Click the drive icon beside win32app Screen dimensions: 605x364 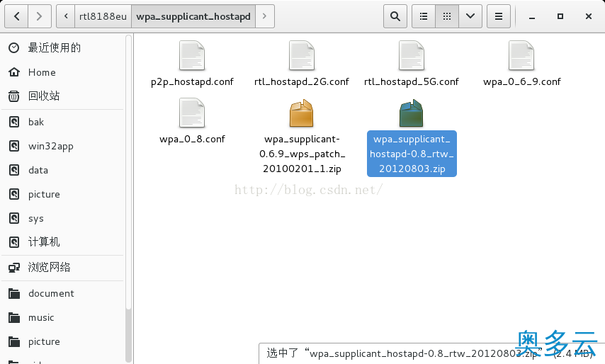point(14,146)
